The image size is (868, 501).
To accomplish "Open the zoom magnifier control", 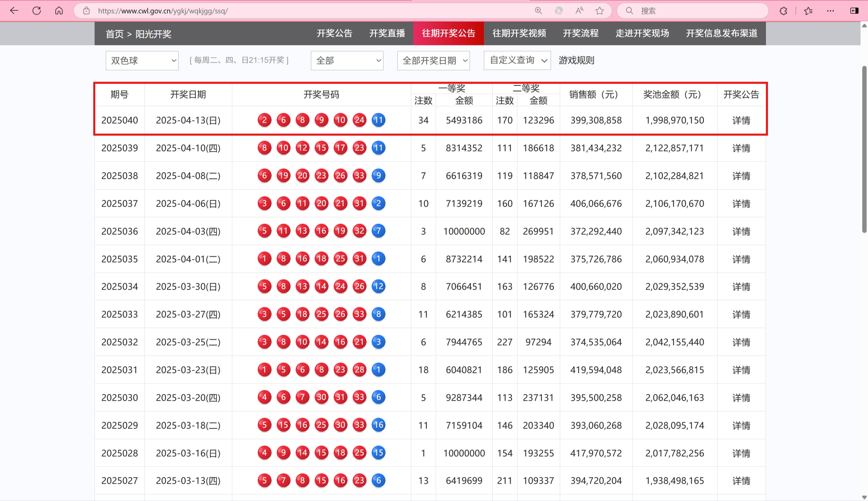I will pyautogui.click(x=538, y=11).
